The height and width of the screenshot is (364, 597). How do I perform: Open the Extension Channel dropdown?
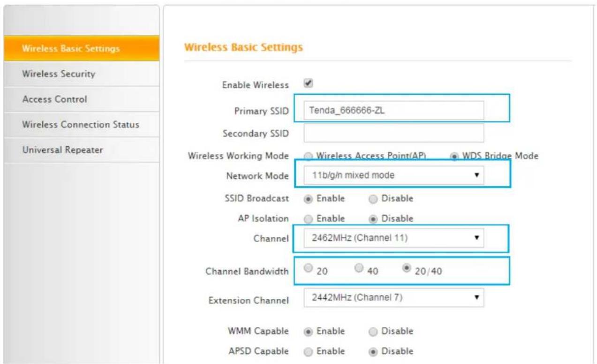click(x=393, y=297)
